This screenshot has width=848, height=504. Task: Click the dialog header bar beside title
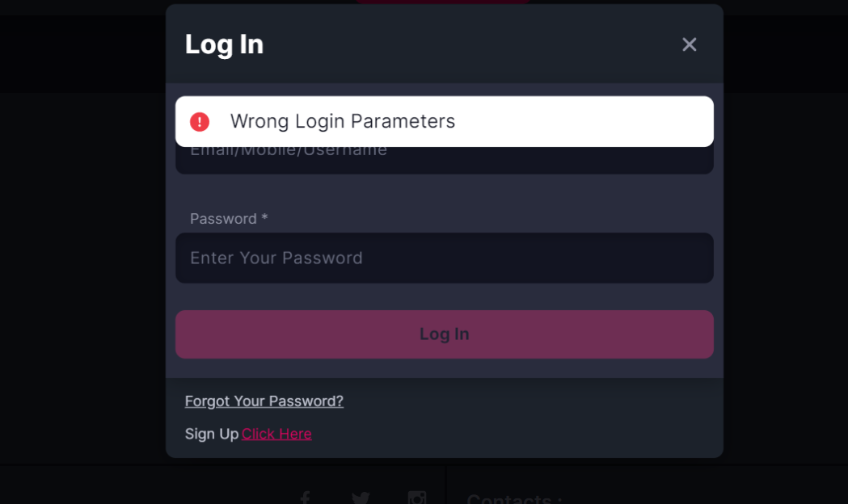[470, 44]
